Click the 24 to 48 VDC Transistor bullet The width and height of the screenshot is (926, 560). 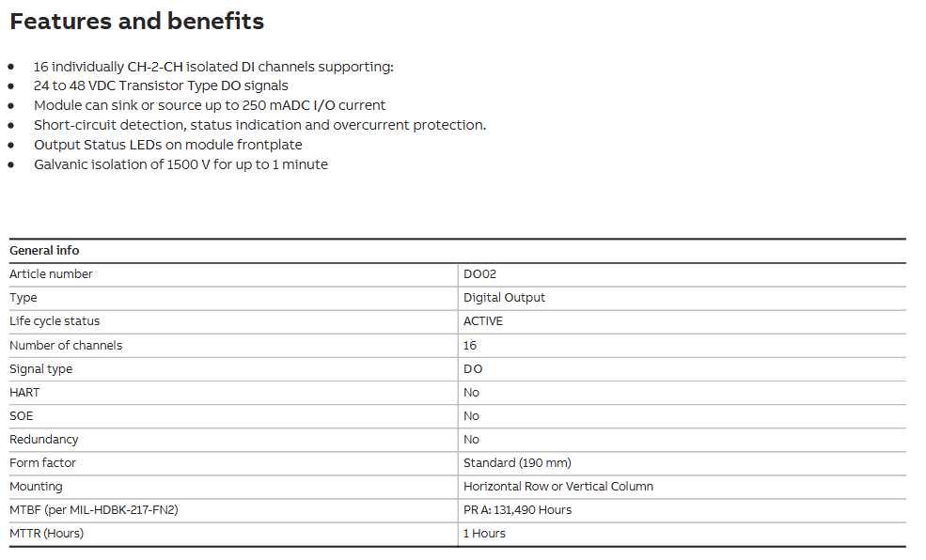pyautogui.click(x=161, y=86)
